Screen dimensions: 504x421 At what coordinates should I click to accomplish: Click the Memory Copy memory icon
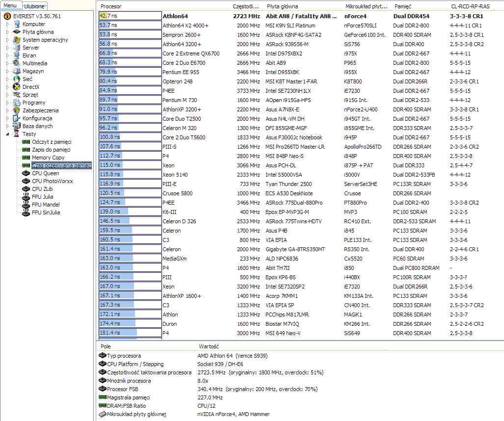[26, 158]
